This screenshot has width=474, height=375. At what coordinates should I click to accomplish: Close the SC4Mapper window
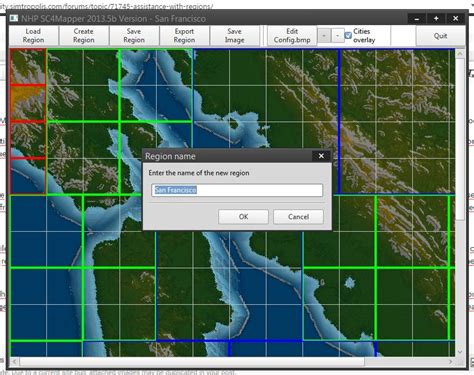(x=456, y=19)
